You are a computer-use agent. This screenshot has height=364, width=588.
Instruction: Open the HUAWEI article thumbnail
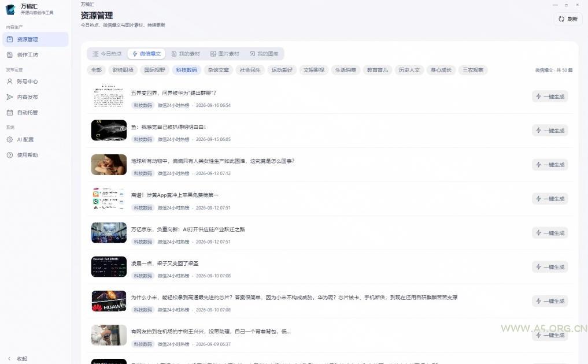pos(109,301)
